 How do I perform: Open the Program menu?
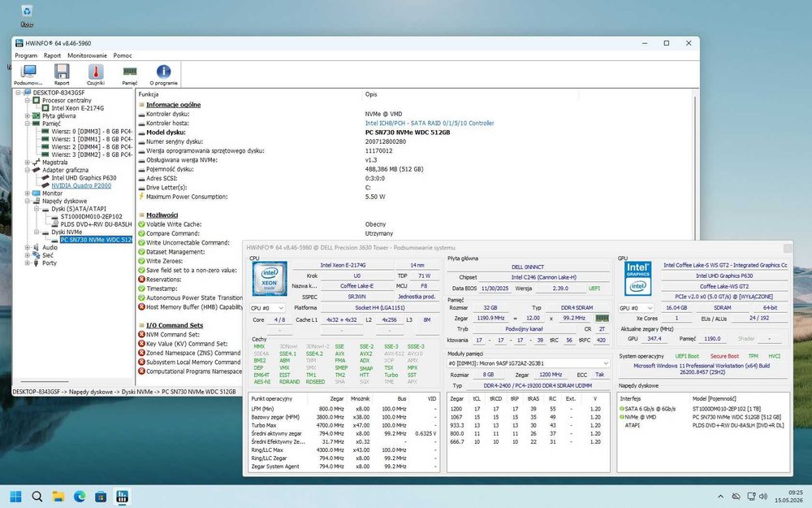(26, 55)
